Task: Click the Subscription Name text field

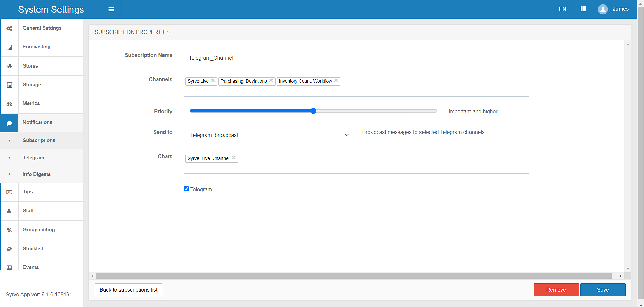Action: click(x=356, y=58)
